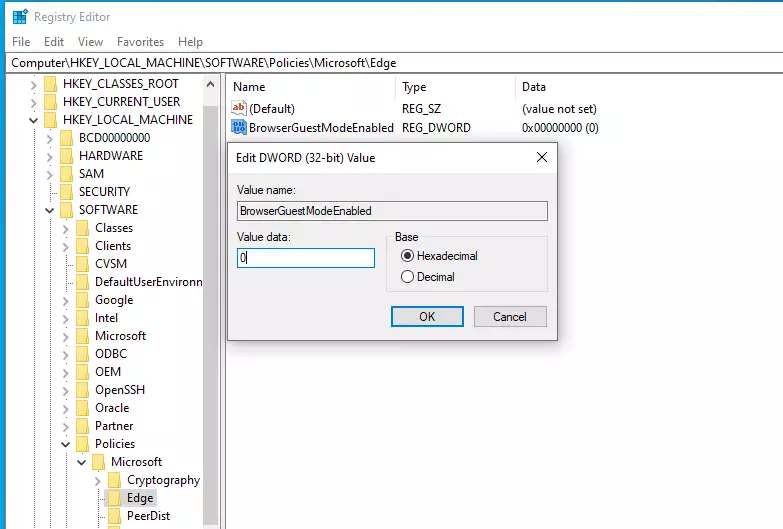Click the Intel folder icon

[82, 318]
